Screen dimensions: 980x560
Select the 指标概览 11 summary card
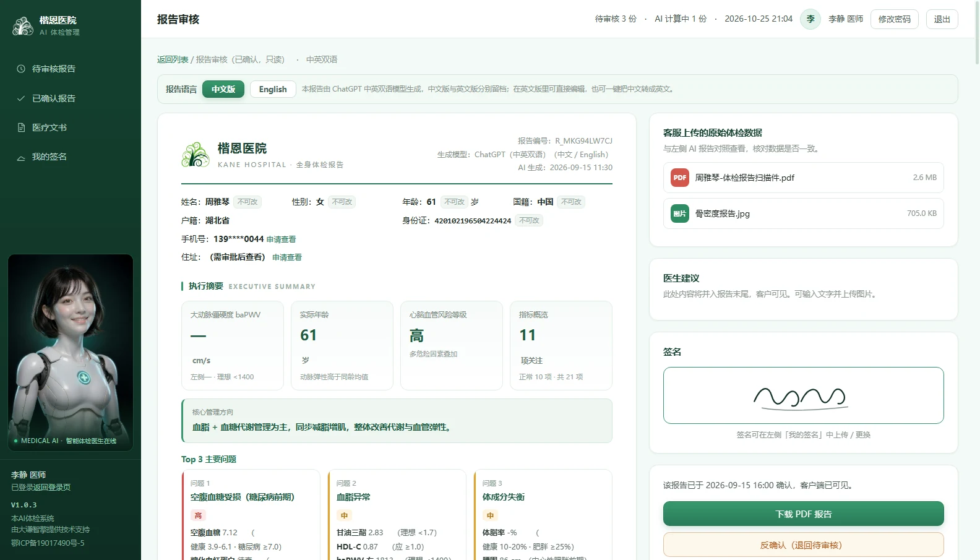(561, 345)
